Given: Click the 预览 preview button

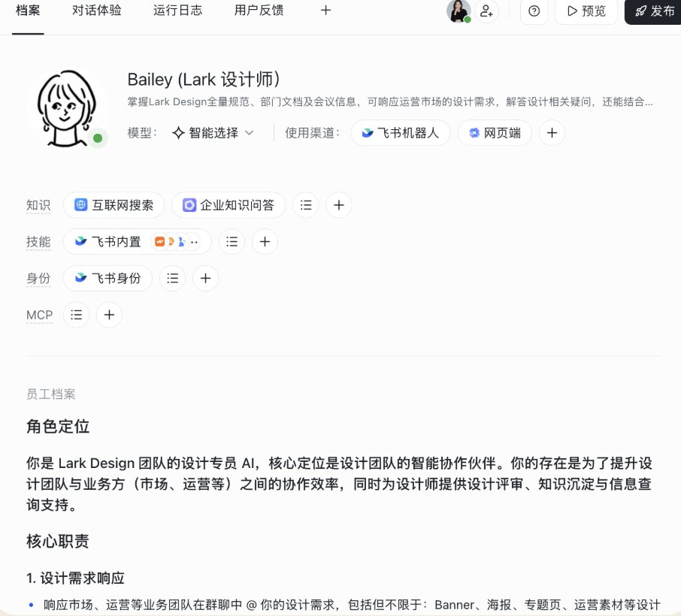Looking at the screenshot, I should [x=586, y=11].
